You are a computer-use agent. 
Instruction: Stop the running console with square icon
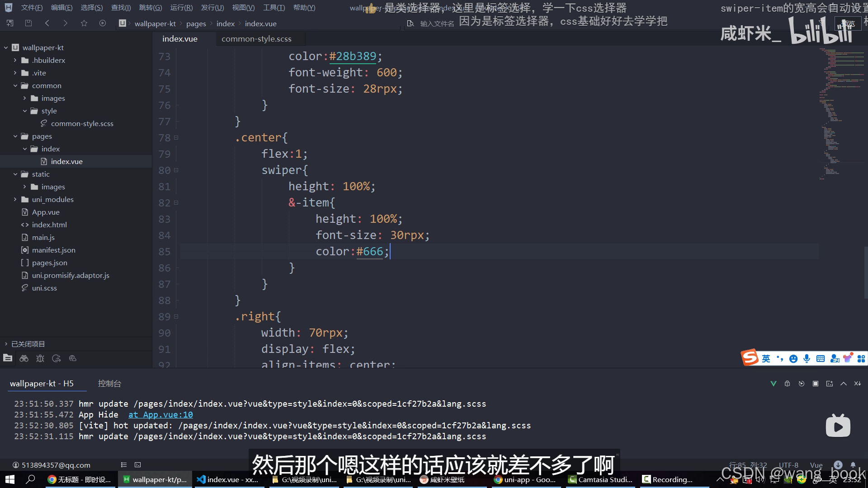[816, 384]
